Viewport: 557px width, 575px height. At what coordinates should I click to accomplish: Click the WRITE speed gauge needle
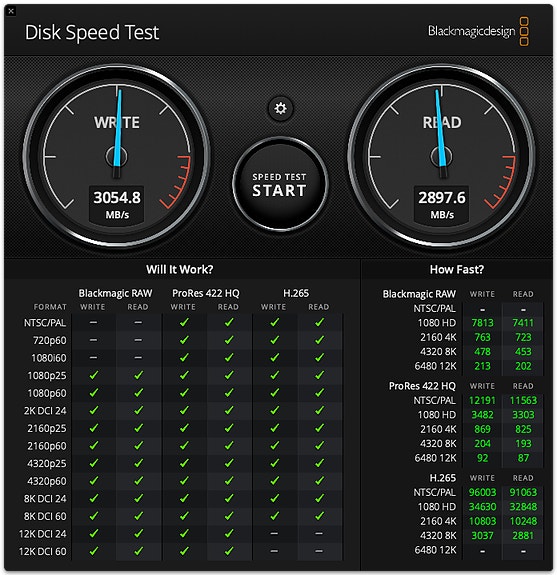tap(118, 132)
